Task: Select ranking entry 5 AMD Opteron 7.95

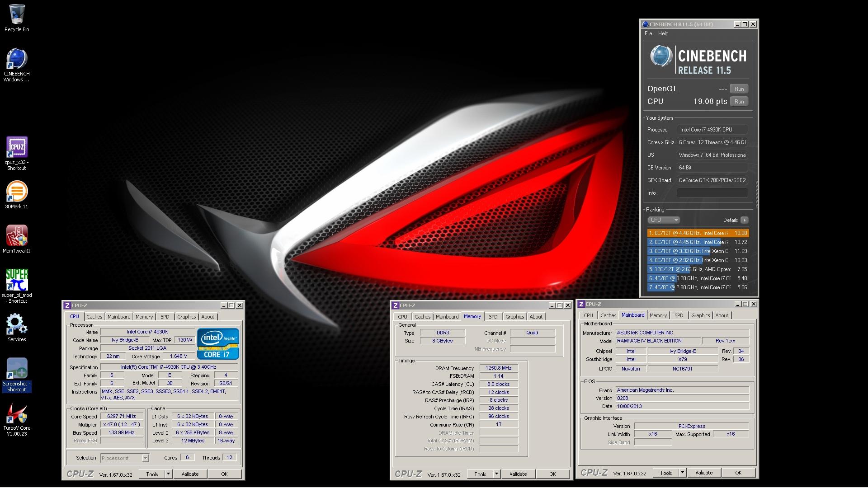Action: click(x=698, y=269)
